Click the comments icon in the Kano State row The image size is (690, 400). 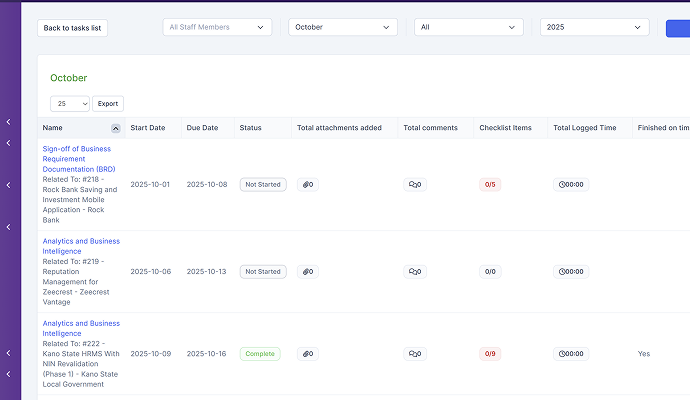(x=415, y=354)
